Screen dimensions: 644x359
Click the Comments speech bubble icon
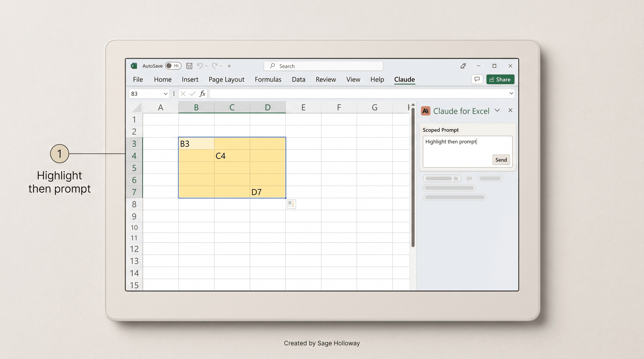coord(477,79)
